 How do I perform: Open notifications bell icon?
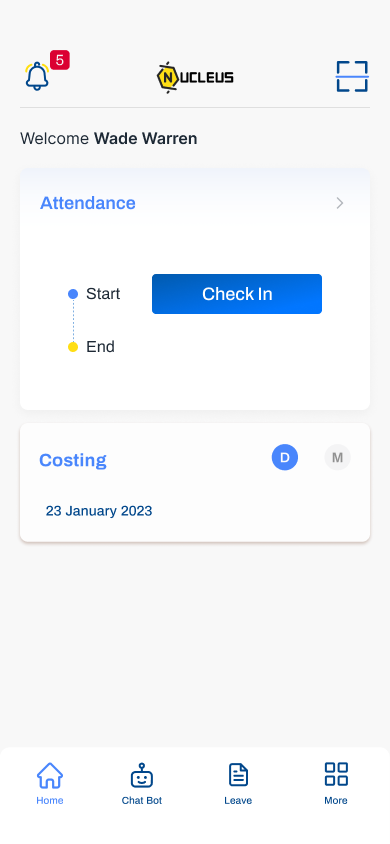pyautogui.click(x=37, y=76)
